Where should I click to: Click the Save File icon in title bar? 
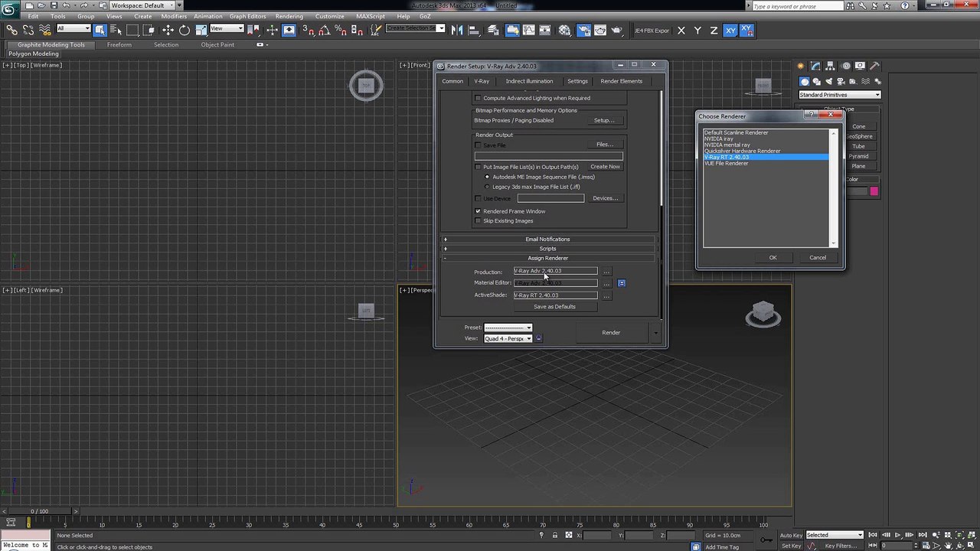click(x=56, y=5)
